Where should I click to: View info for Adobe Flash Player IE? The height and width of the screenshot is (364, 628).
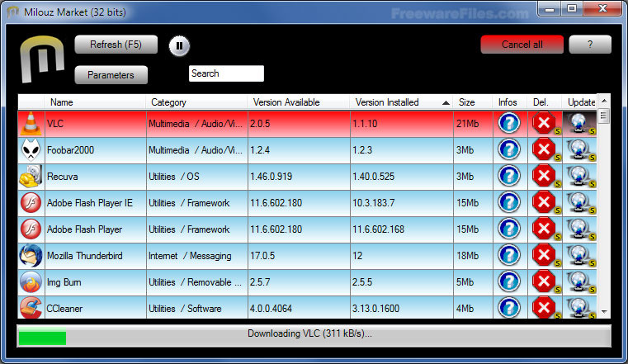(509, 202)
